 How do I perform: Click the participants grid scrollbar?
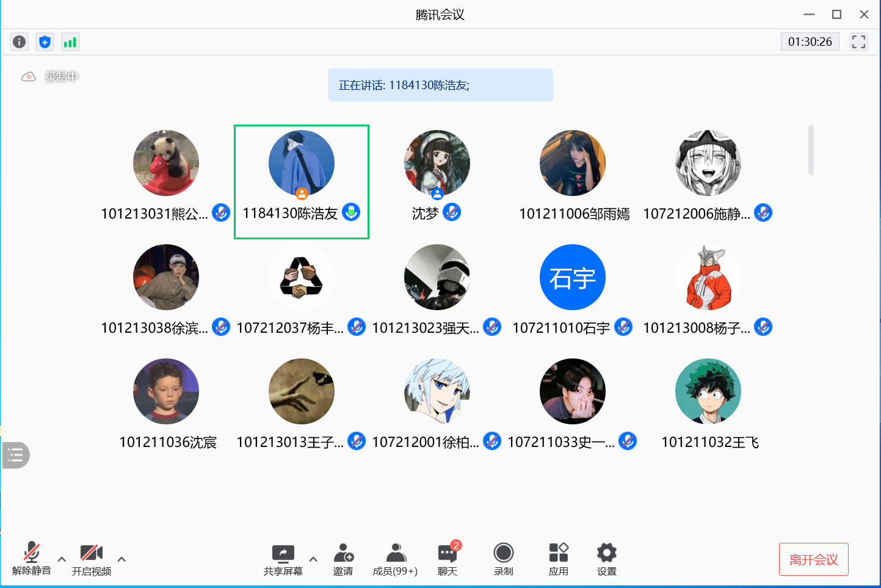(x=811, y=150)
